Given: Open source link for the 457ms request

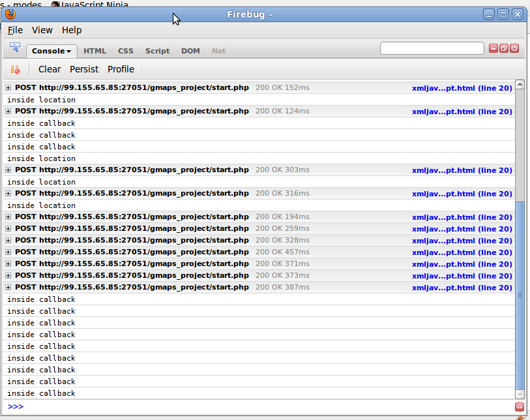Looking at the screenshot, I should pyautogui.click(x=462, y=252).
